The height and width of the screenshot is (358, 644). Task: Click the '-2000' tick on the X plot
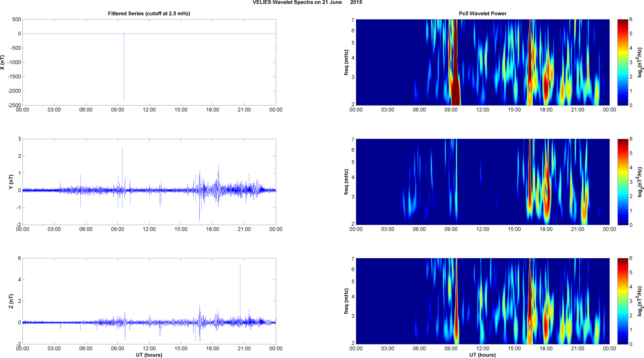(x=13, y=91)
